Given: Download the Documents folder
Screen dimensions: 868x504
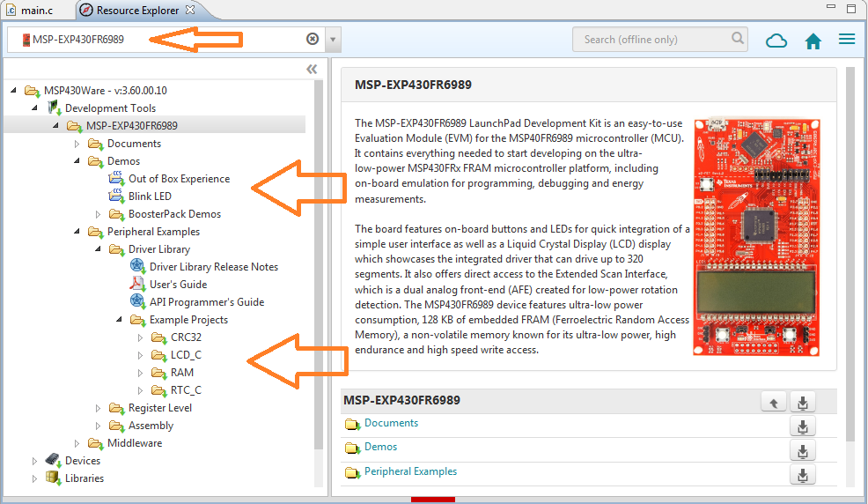Looking at the screenshot, I should click(x=803, y=426).
